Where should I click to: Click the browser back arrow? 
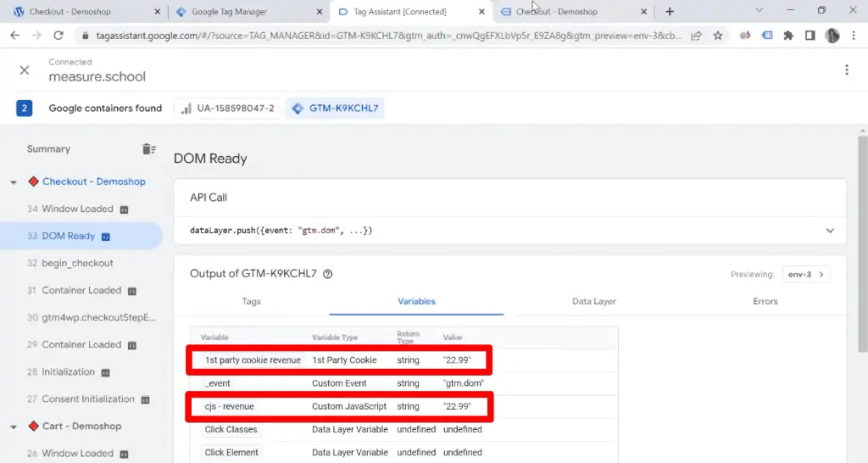[15, 36]
